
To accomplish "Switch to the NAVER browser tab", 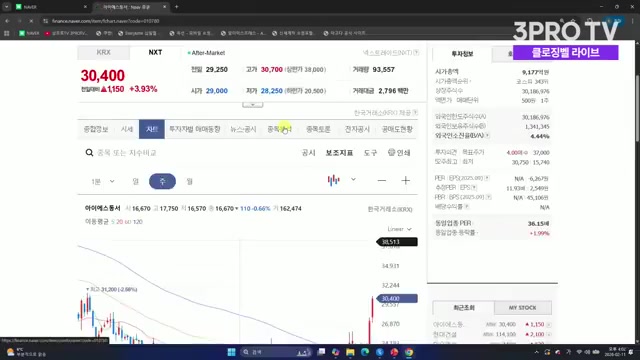I will click(x=51, y=7).
